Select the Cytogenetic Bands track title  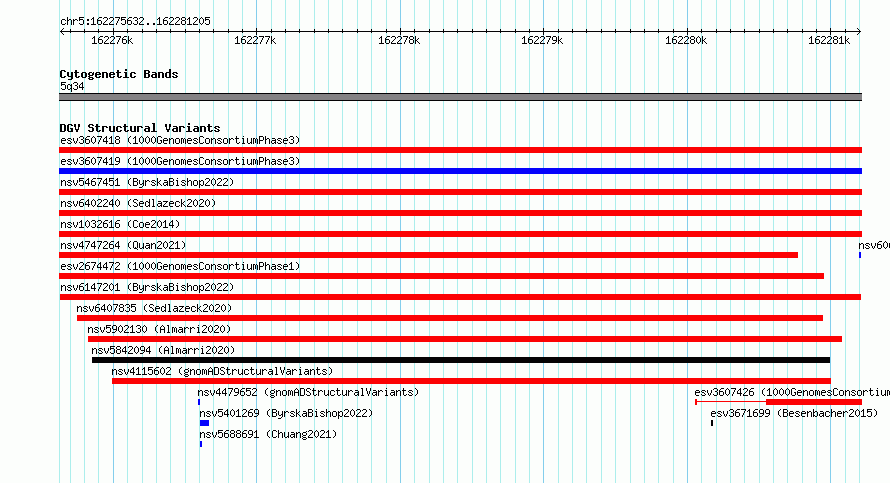click(119, 74)
